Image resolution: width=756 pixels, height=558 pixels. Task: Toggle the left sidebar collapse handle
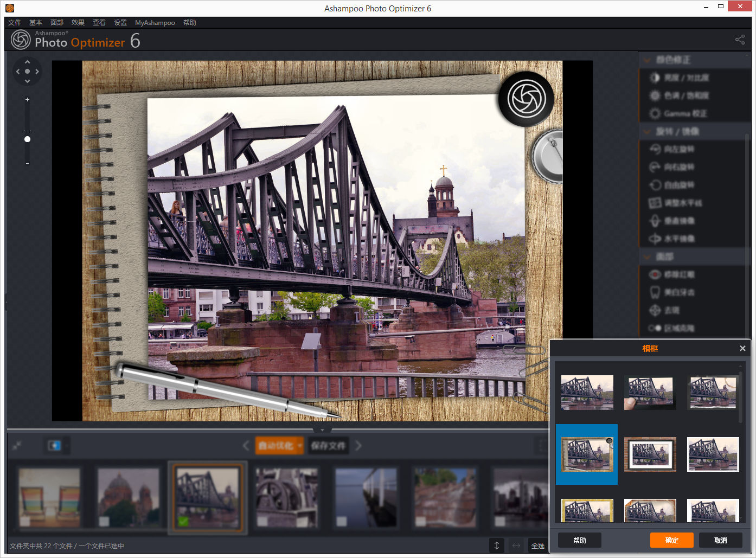coord(6,302)
